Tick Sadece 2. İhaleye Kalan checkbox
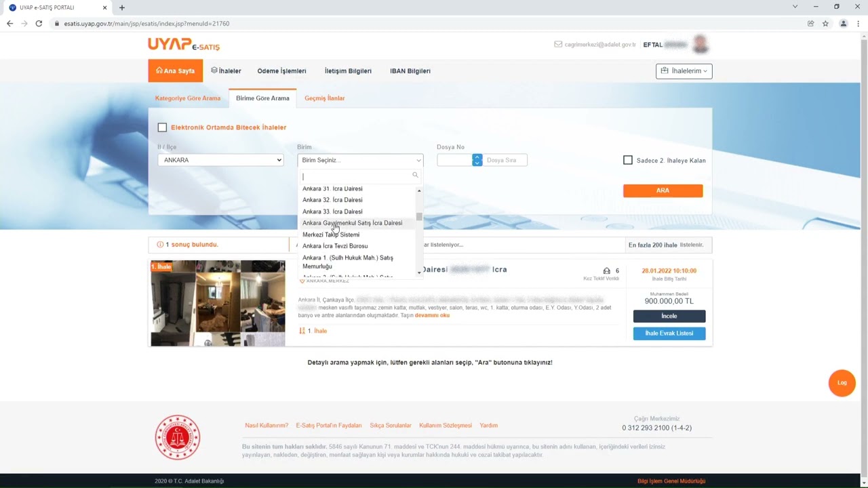This screenshot has height=488, width=868. (628, 160)
